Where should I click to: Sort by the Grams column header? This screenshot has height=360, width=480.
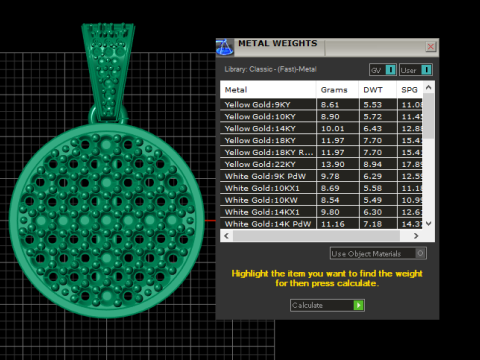click(x=337, y=90)
